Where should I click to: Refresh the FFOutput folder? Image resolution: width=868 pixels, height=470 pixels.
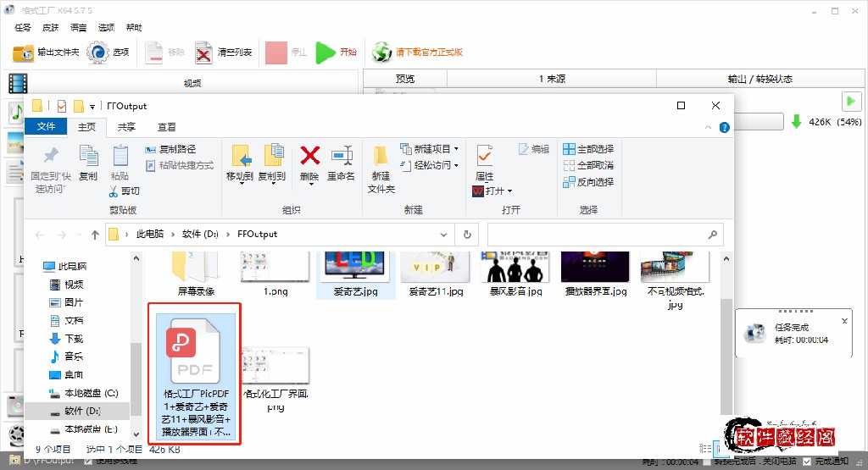click(x=467, y=235)
